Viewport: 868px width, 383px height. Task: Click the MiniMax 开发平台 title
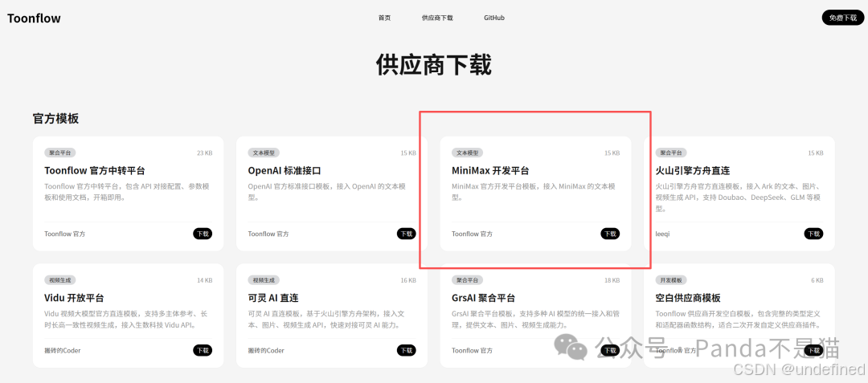pyautogui.click(x=490, y=170)
